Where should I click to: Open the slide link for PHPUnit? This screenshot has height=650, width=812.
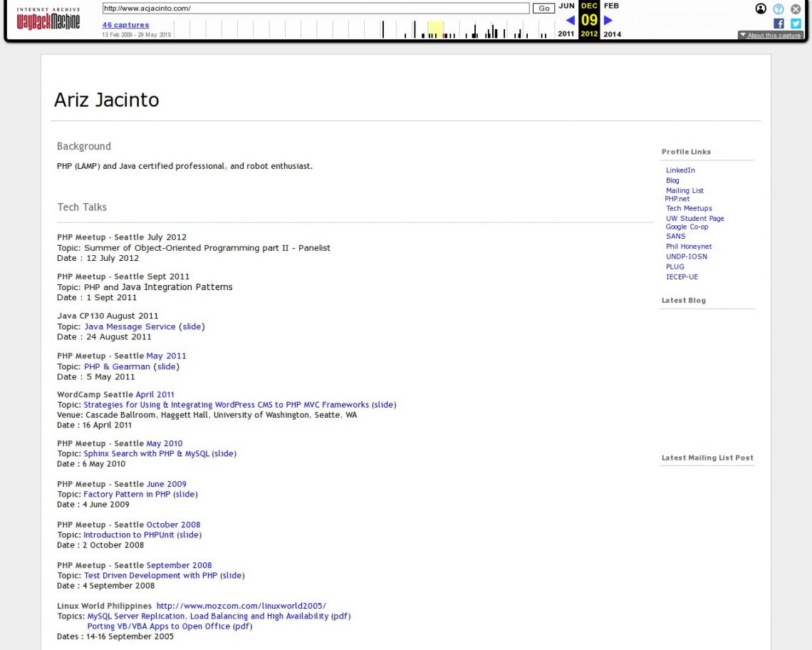point(189,535)
